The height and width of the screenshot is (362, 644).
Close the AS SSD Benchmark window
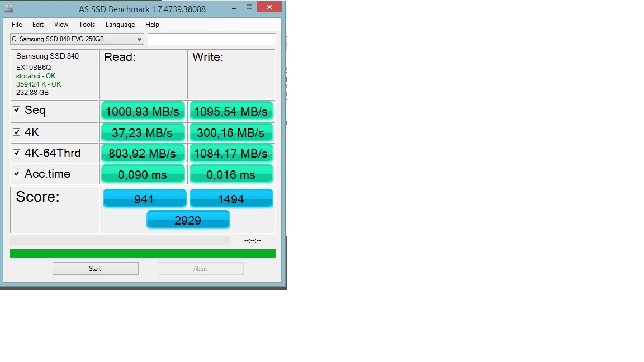pyautogui.click(x=269, y=7)
